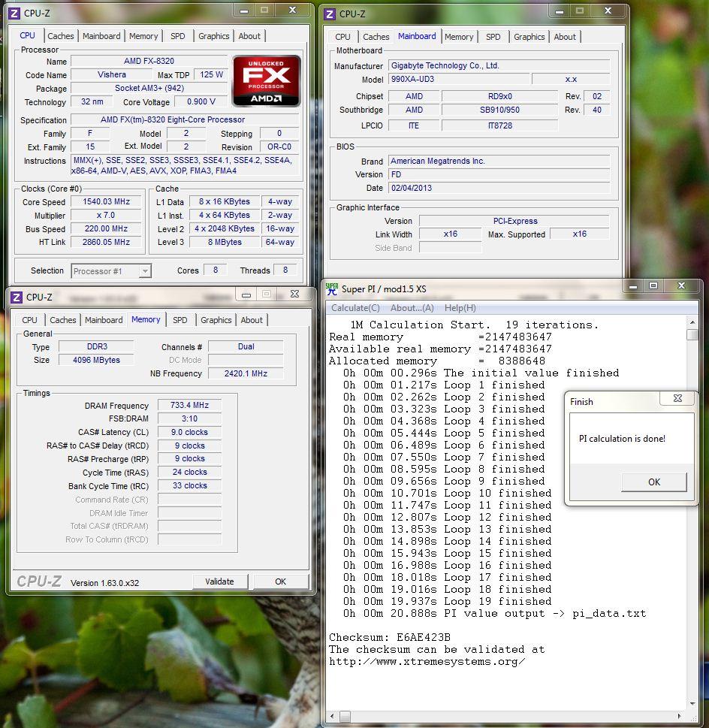Screen dimensions: 709x728
Task: Click the Core Voltage value 0.900 V
Action: point(201,101)
